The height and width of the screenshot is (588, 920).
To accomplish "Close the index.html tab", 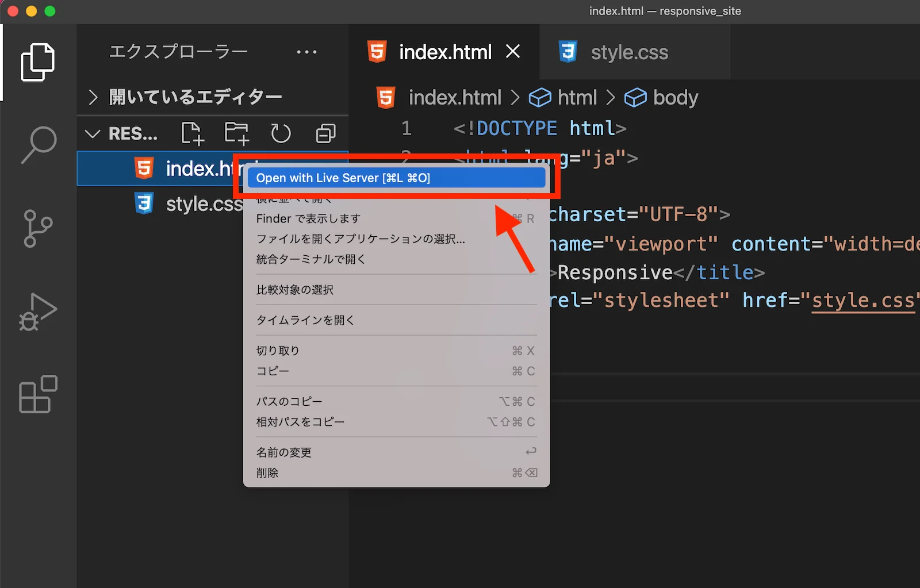I will click(513, 51).
